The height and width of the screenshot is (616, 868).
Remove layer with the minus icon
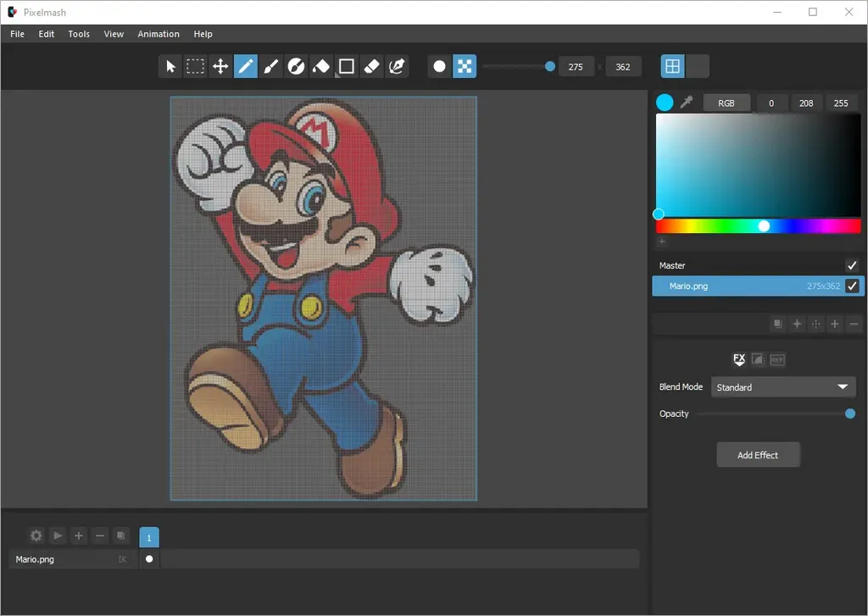click(854, 324)
